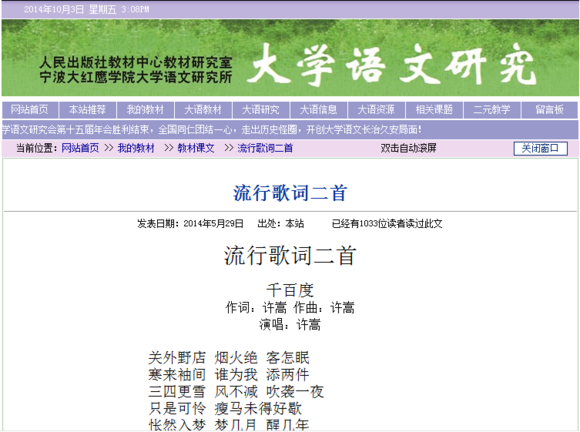Click the 大学语文研究 banner title

point(392,64)
